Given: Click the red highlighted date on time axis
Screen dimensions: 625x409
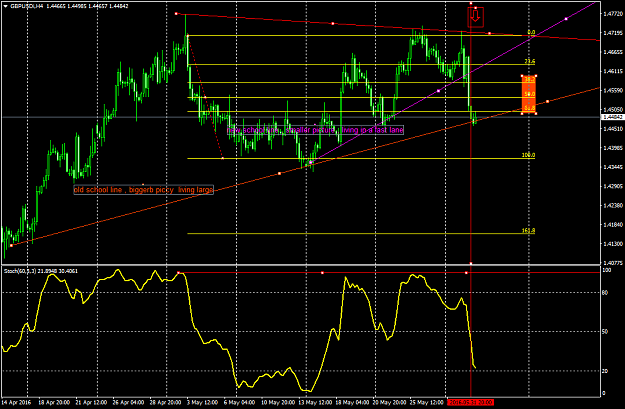Looking at the screenshot, I should [470, 402].
